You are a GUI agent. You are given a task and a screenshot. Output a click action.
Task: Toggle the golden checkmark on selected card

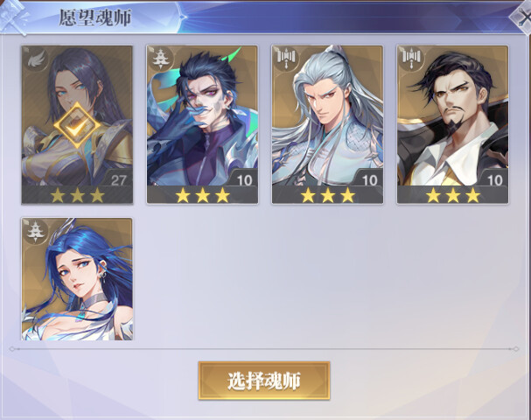tap(78, 125)
